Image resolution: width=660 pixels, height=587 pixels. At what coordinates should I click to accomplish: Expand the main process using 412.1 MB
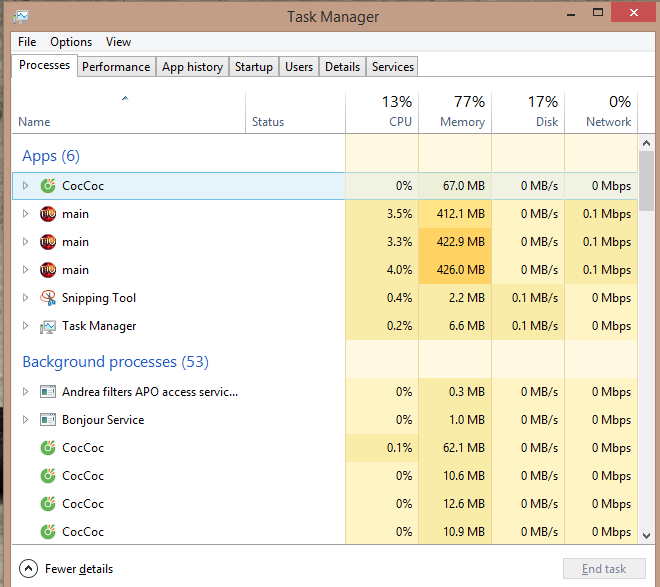(x=25, y=214)
